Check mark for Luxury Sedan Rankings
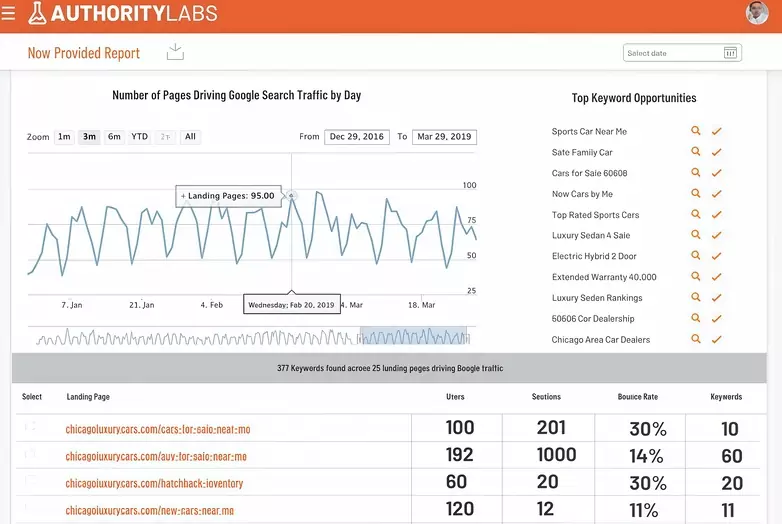The image size is (782, 524). pyautogui.click(x=717, y=298)
